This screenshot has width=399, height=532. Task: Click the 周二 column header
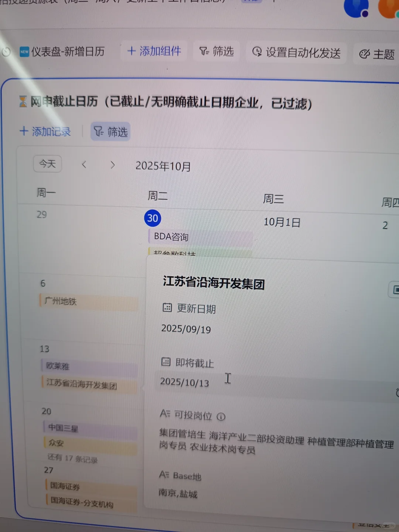158,195
